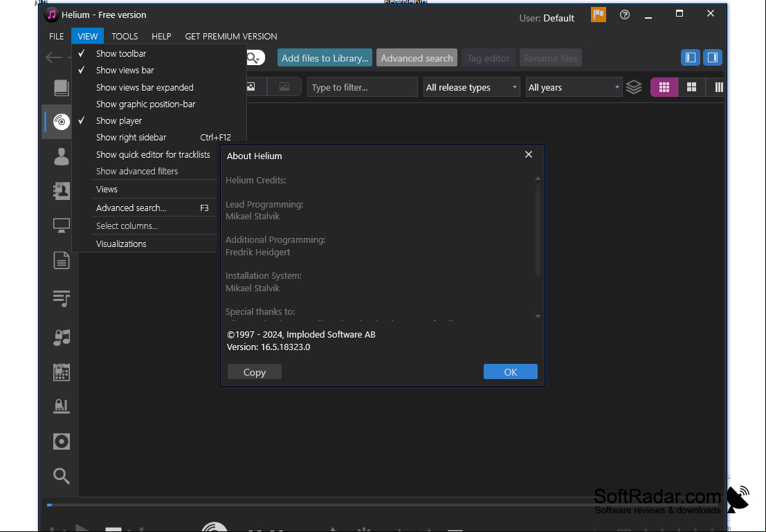
Task: Click the labels shelf icon in sidebar
Action: pos(61,406)
